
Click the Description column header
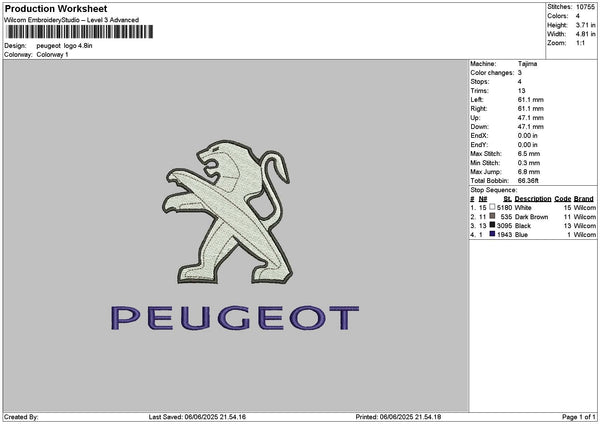[533, 199]
